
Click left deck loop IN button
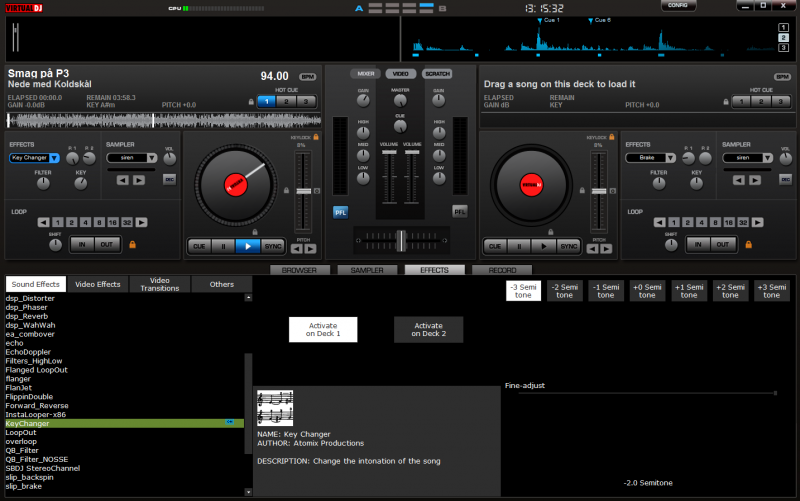pyautogui.click(x=82, y=244)
